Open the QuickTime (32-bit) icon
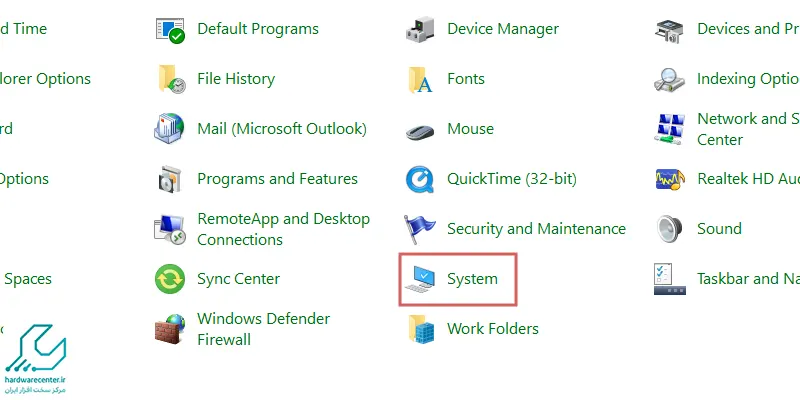Viewport: 800px width, 400px height. click(420, 180)
